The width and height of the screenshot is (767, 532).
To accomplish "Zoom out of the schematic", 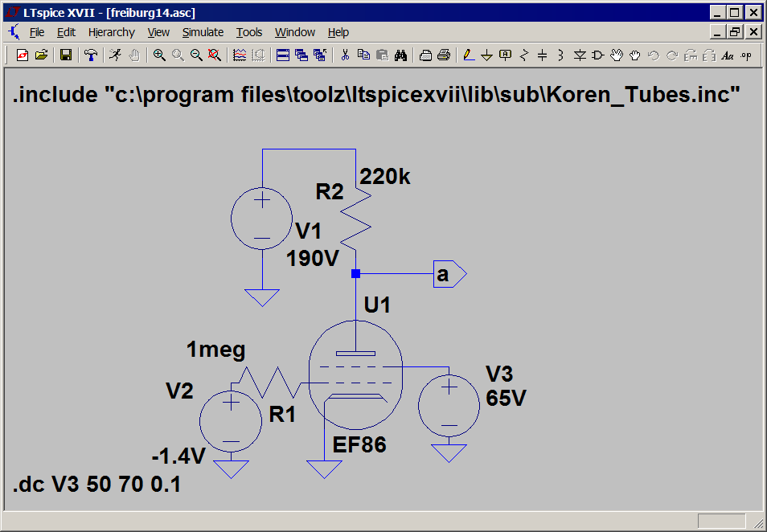I will (x=196, y=55).
